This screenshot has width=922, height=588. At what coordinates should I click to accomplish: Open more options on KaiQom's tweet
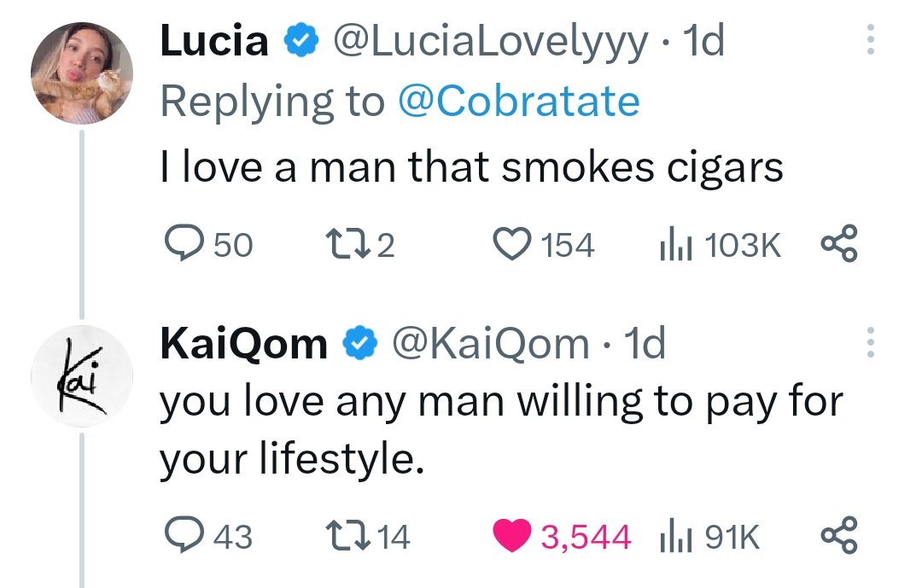(x=871, y=342)
